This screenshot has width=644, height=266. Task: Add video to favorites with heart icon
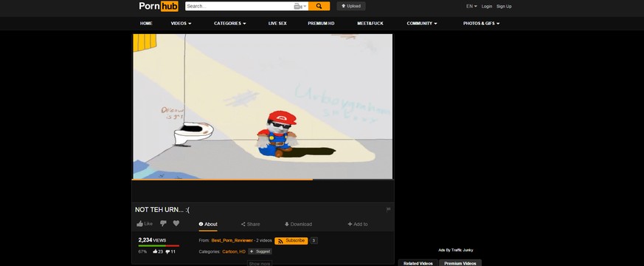[176, 223]
